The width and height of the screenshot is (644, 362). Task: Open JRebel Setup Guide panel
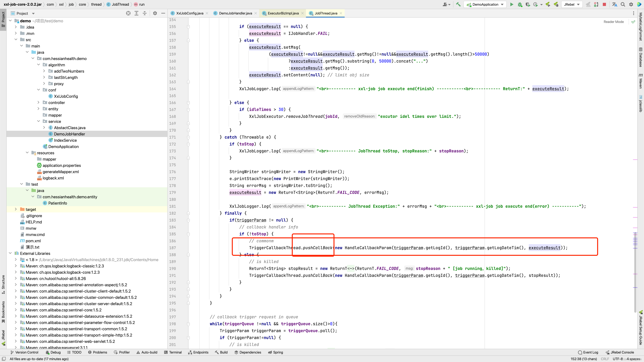(x=641, y=328)
